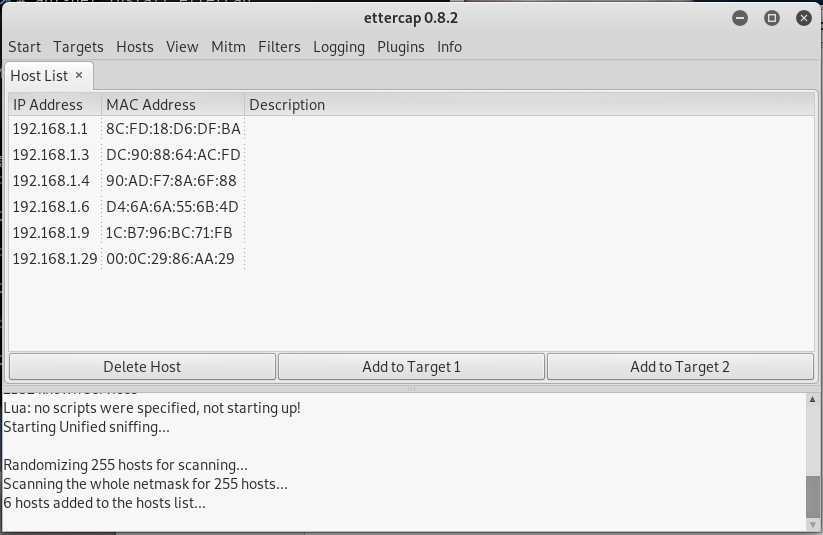823x535 pixels.
Task: Select host 192.168.1.29
Action: coord(55,259)
